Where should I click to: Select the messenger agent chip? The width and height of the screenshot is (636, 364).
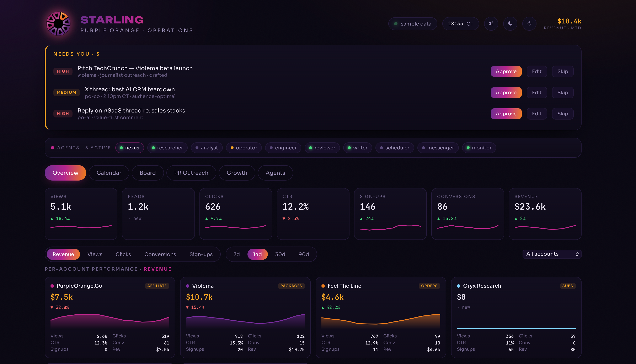coord(438,148)
